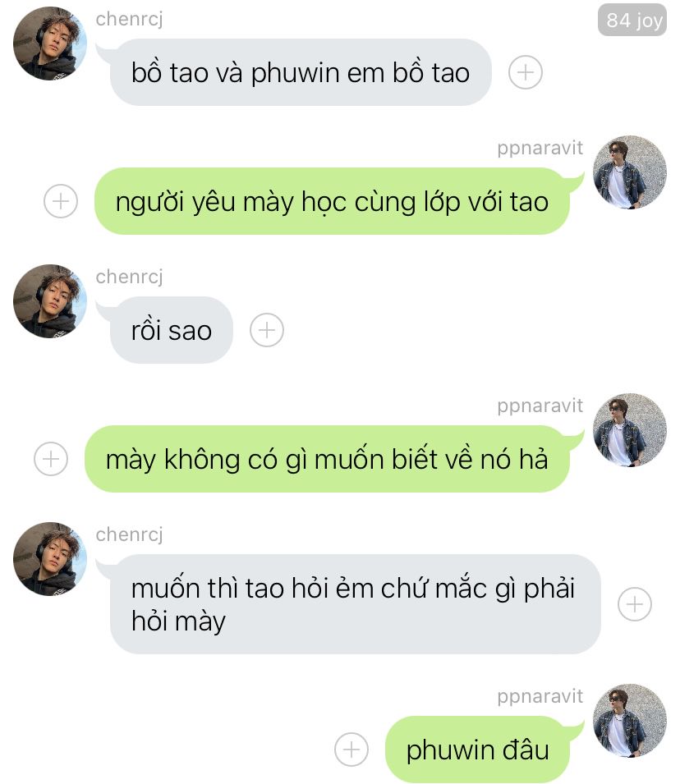The image size is (680, 784).
Task: Open the "84 joy" badge
Action: [x=632, y=21]
